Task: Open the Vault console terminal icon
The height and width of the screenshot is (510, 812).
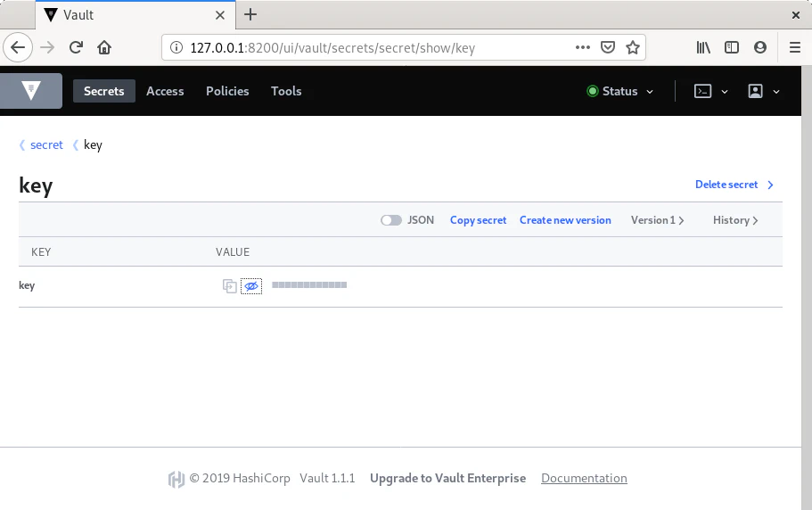Action: [703, 91]
